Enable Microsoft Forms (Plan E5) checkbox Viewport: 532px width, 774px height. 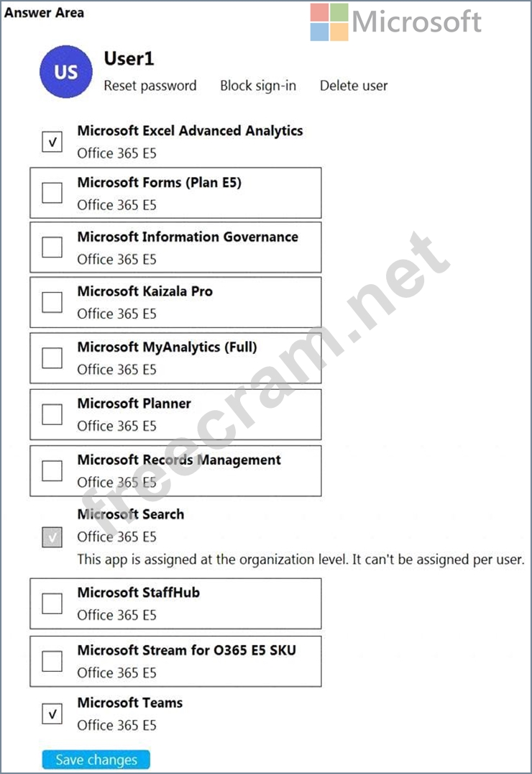tap(52, 193)
